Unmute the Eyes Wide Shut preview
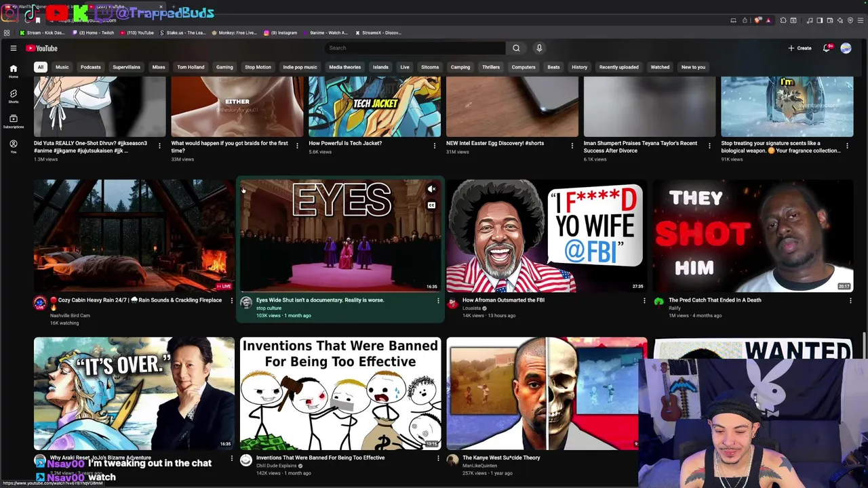Screen dimensions: 868x488 [431, 189]
